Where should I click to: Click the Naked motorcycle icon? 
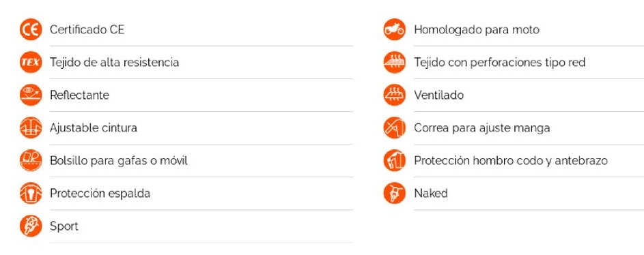[395, 193]
